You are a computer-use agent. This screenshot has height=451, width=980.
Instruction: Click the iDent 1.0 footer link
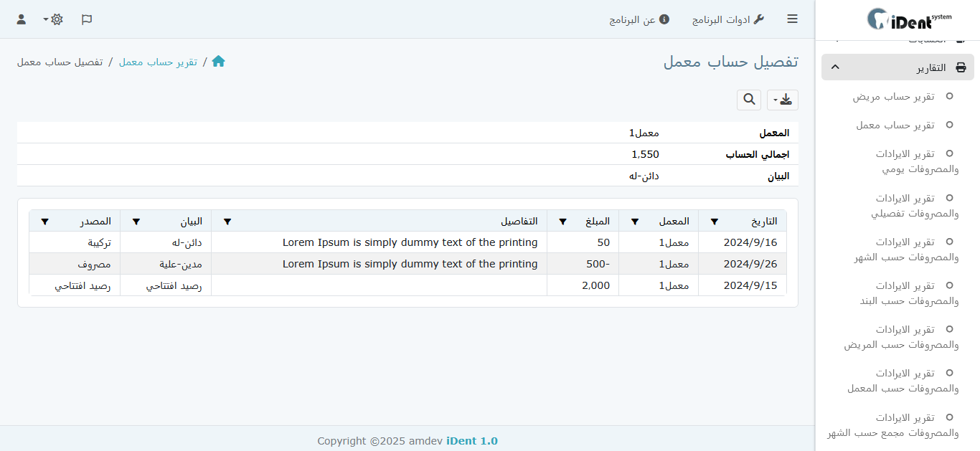pyautogui.click(x=471, y=441)
